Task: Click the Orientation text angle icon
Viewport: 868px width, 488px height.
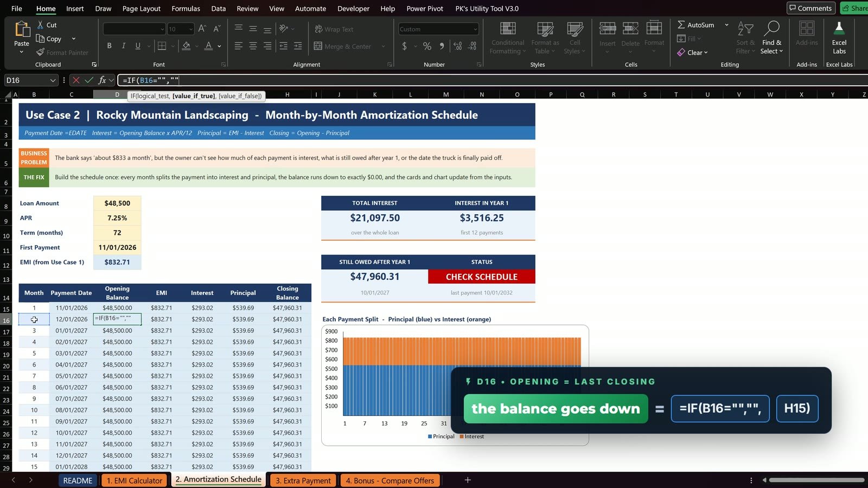Action: coord(284,28)
